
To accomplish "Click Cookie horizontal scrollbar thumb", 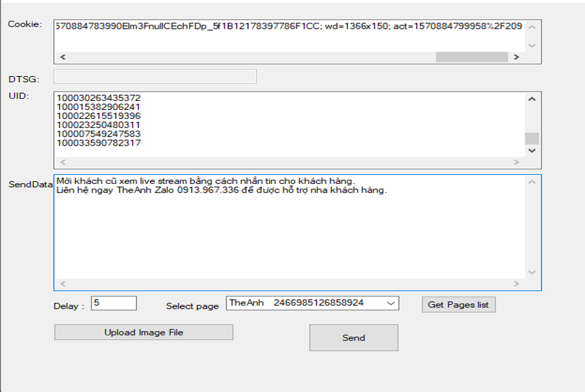I will [472, 57].
